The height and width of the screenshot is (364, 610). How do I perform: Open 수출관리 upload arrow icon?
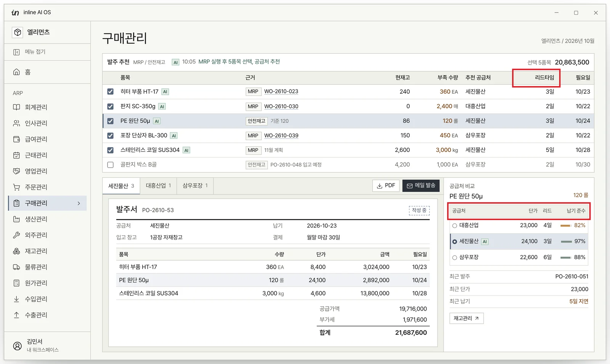[16, 315]
